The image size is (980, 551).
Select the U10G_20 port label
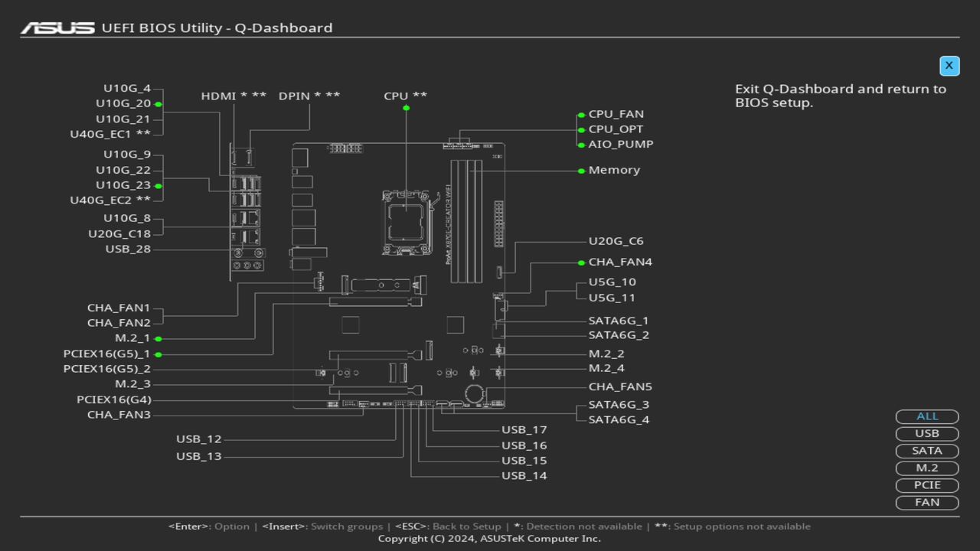(123, 104)
